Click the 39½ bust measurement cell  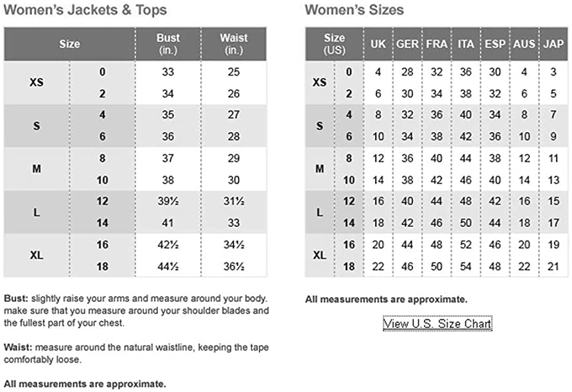pyautogui.click(x=168, y=202)
